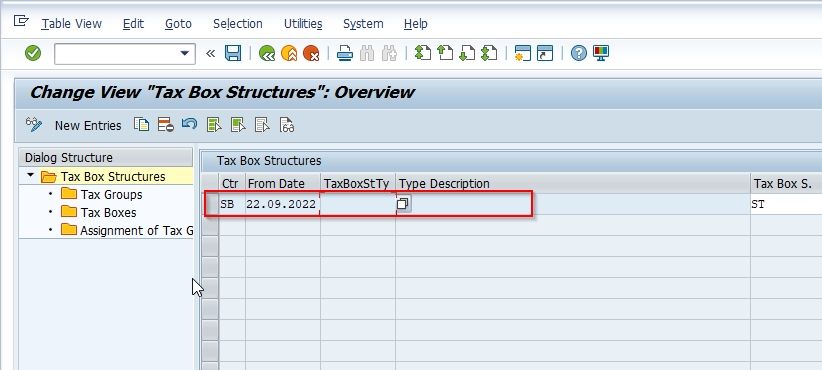822x370 pixels.
Task: Select the row with Ctr SB
Action: click(210, 204)
